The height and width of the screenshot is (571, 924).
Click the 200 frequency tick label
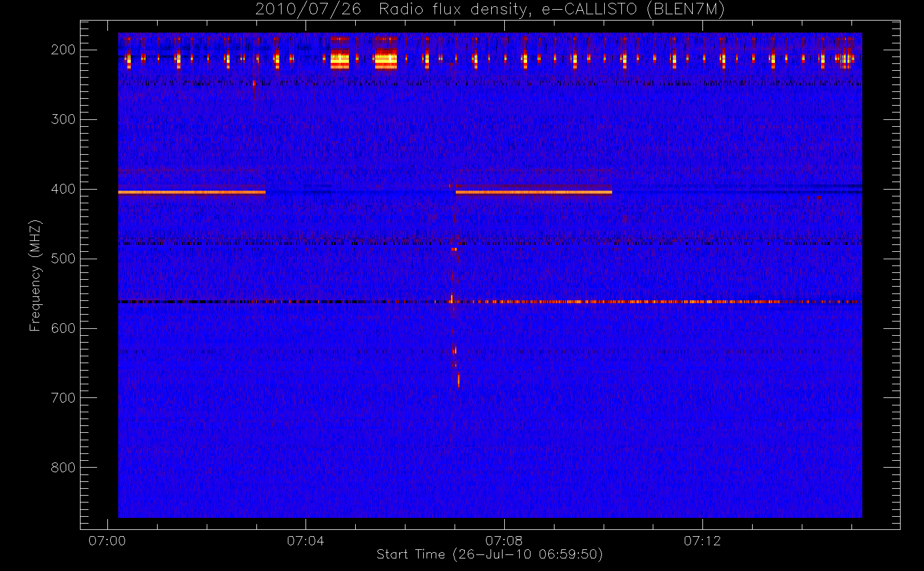(x=63, y=50)
